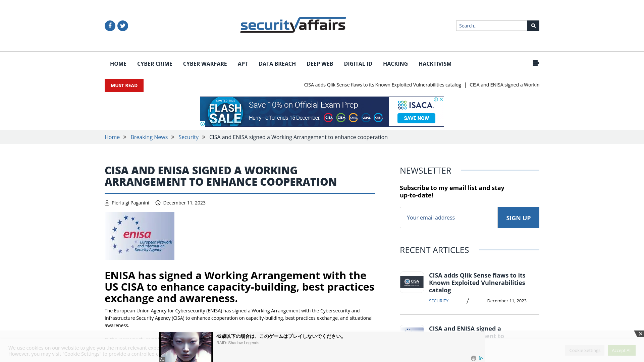Expand the additional navigation menu chevron
This screenshot has height=362, width=644.
(536, 63)
